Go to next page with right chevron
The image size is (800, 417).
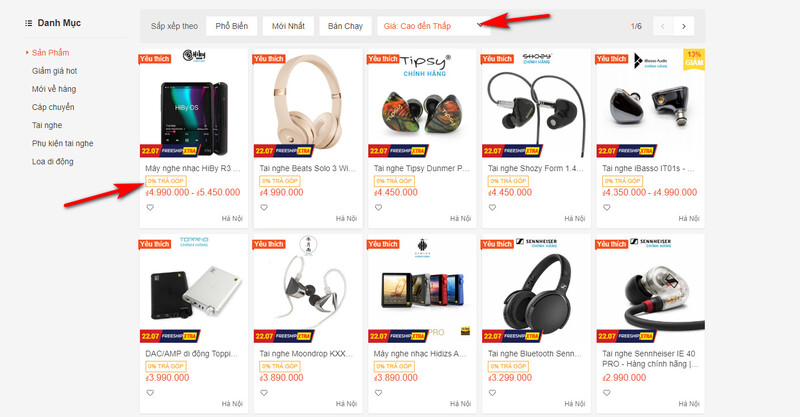tap(684, 26)
